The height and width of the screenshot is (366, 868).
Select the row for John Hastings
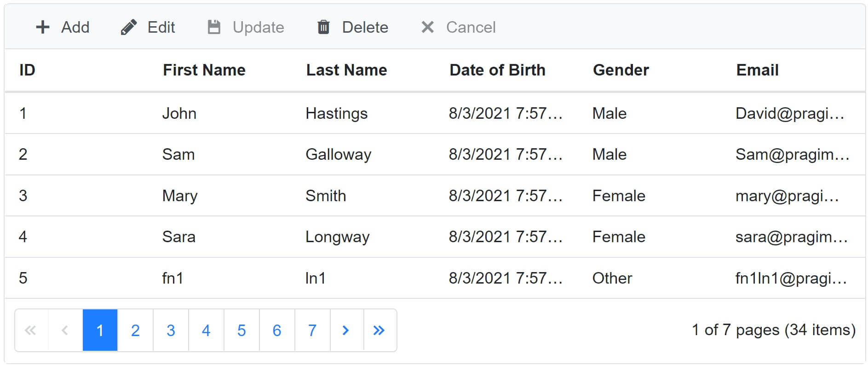(179, 113)
